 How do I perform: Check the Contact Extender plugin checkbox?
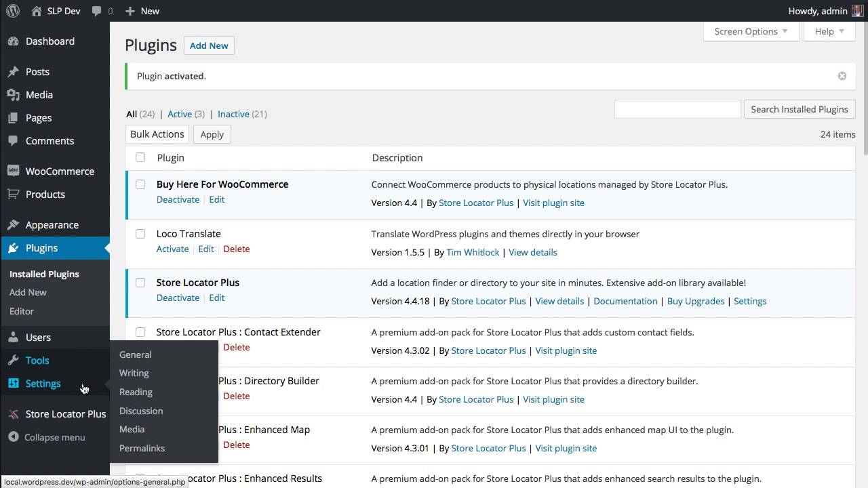pos(140,332)
